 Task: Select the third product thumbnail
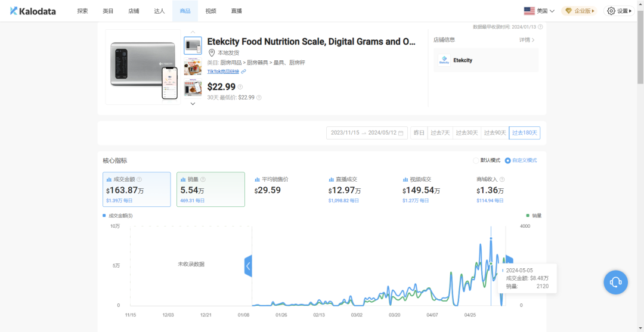193,88
